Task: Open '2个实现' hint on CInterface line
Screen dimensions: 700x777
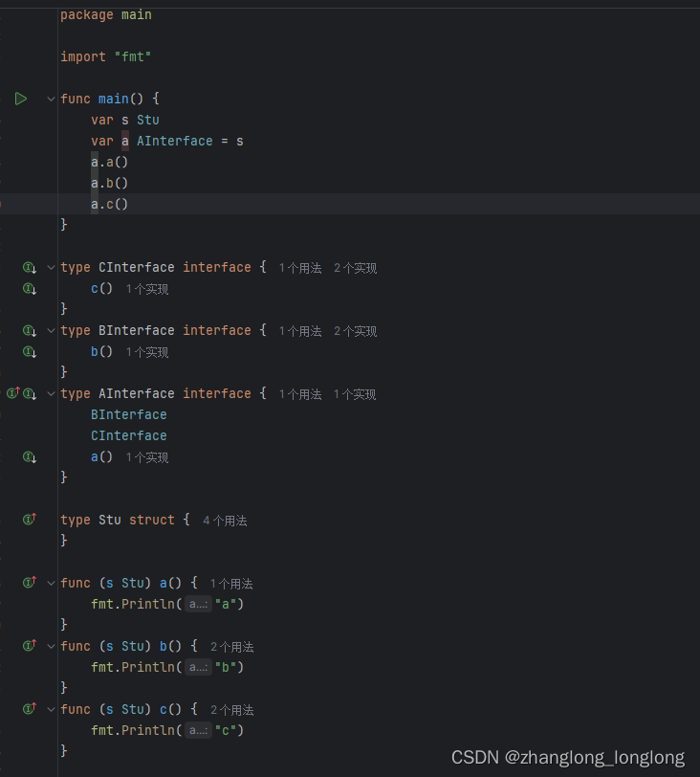Action: 355,268
